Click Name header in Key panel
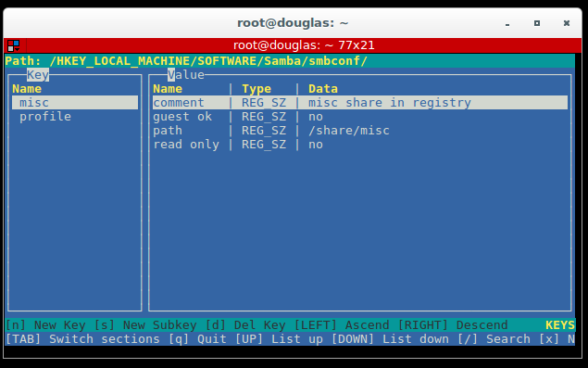This screenshot has height=368, width=588. tap(27, 89)
